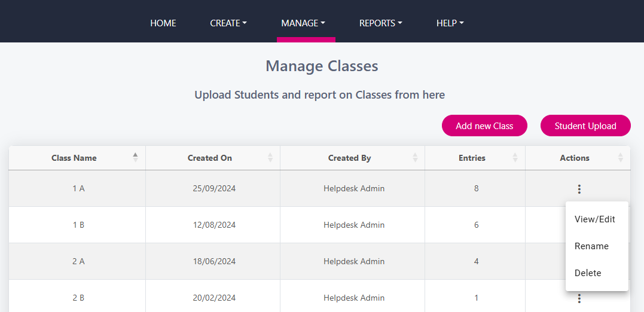Click the Add new Class button

pyautogui.click(x=484, y=126)
